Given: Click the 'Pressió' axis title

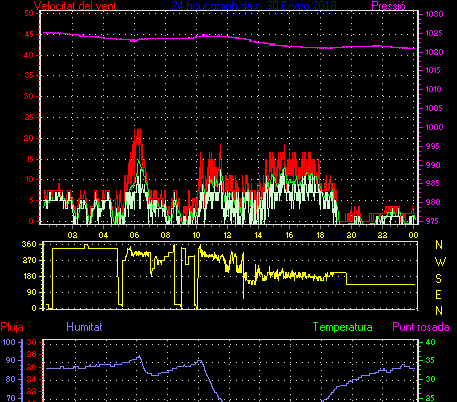Looking at the screenshot, I should pyautogui.click(x=388, y=6).
